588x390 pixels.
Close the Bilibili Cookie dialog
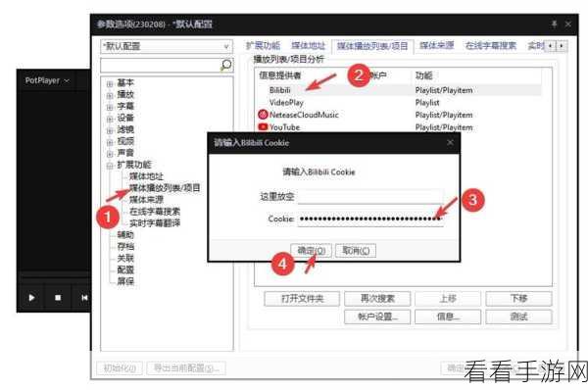[x=450, y=142]
